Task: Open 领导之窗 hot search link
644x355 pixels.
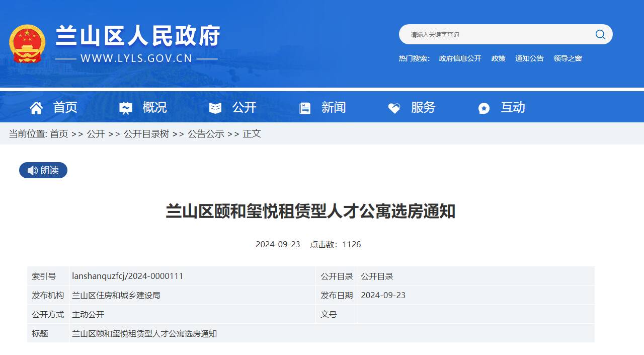Action: [x=567, y=58]
